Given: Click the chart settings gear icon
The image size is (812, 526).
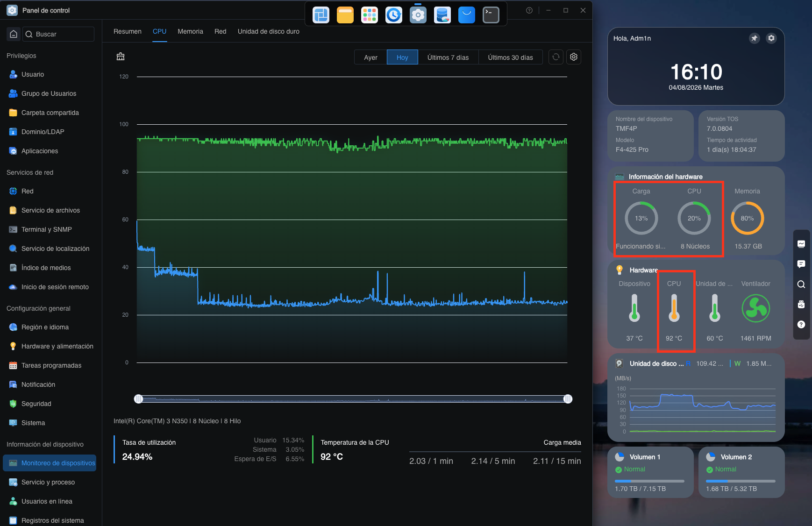Looking at the screenshot, I should coord(574,57).
